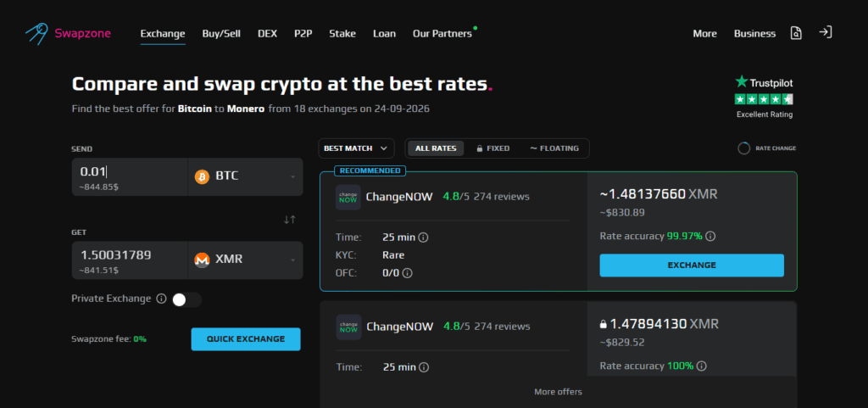Open the document search icon in header
The width and height of the screenshot is (868, 408).
796,33
